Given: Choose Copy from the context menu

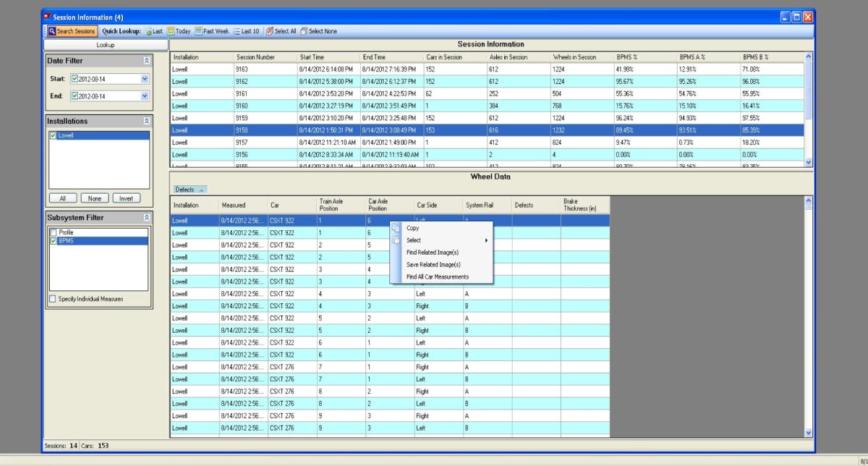Looking at the screenshot, I should pos(412,228).
